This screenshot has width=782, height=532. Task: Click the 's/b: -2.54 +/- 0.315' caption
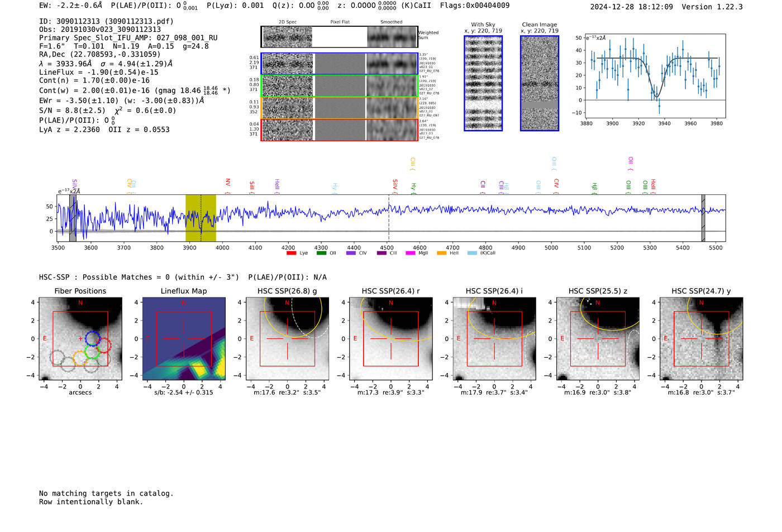(x=184, y=392)
